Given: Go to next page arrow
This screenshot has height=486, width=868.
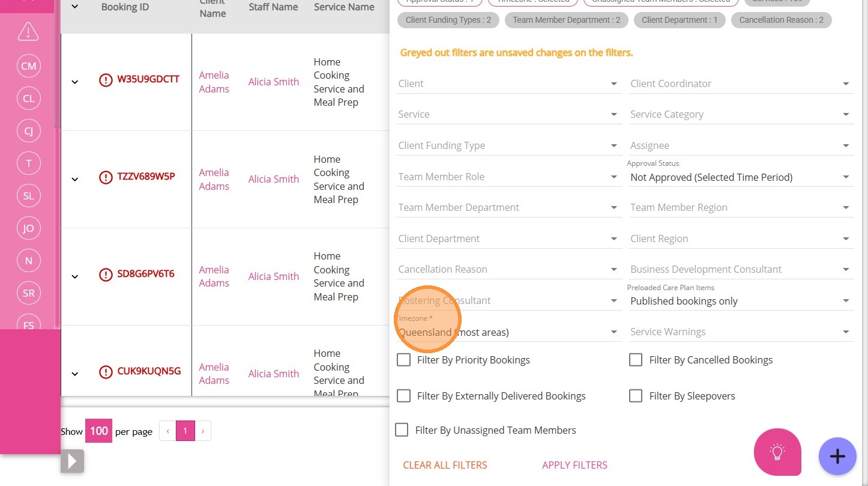Looking at the screenshot, I should (x=203, y=431).
